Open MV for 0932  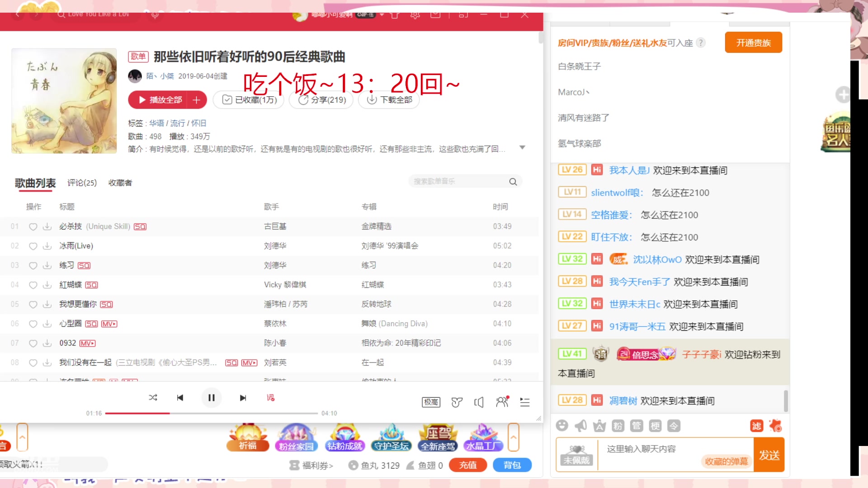pos(88,343)
